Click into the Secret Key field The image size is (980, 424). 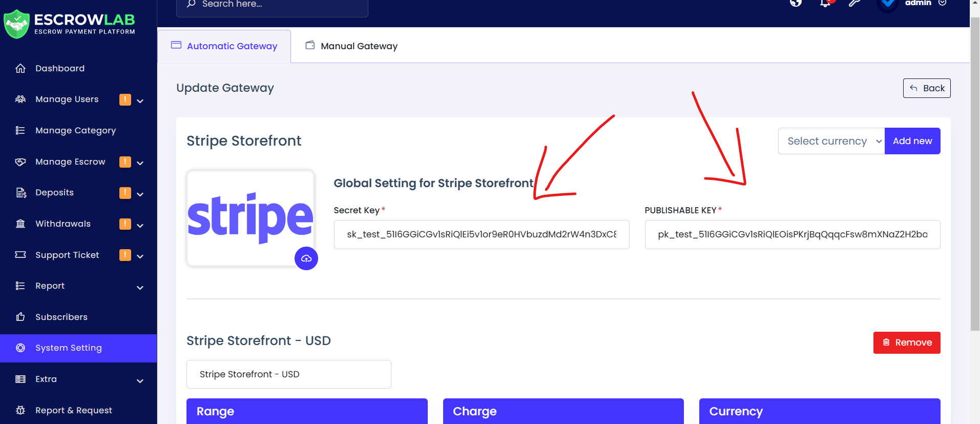(482, 234)
